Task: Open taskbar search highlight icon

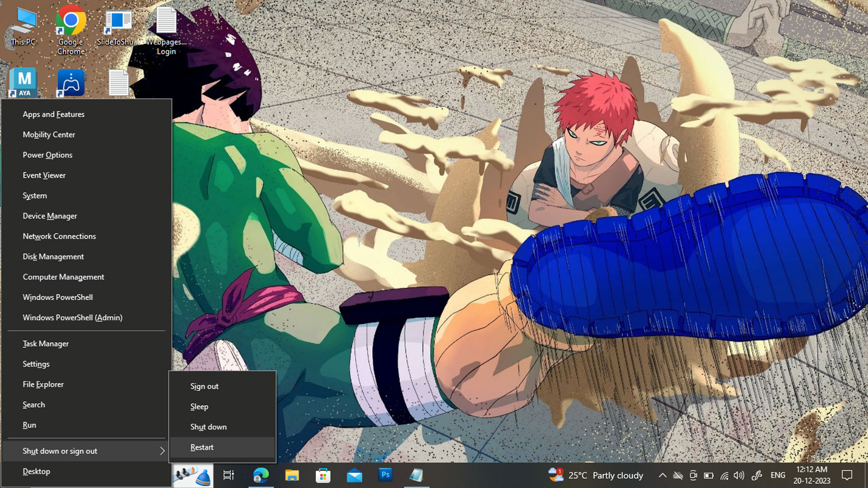Action: (x=193, y=475)
